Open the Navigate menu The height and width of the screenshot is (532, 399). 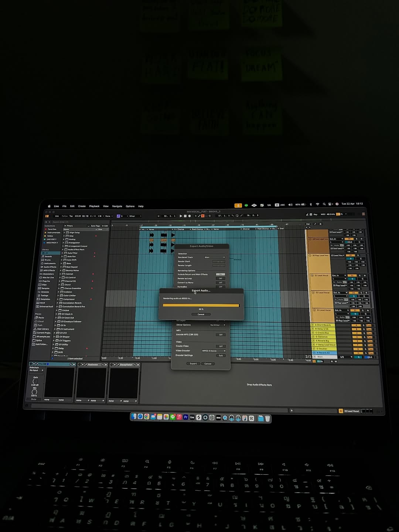(117, 206)
